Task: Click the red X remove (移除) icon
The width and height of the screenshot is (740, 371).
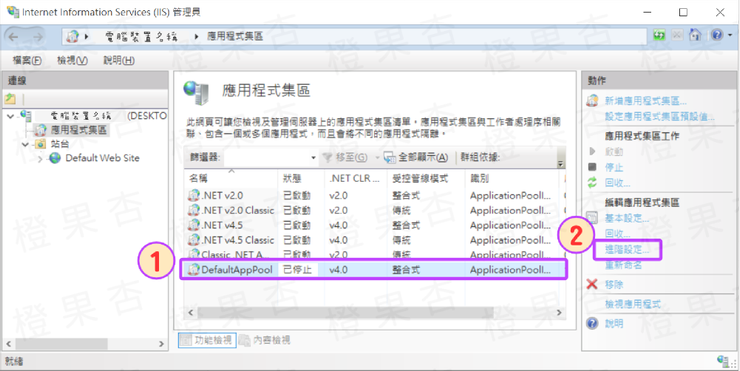Action: click(592, 284)
